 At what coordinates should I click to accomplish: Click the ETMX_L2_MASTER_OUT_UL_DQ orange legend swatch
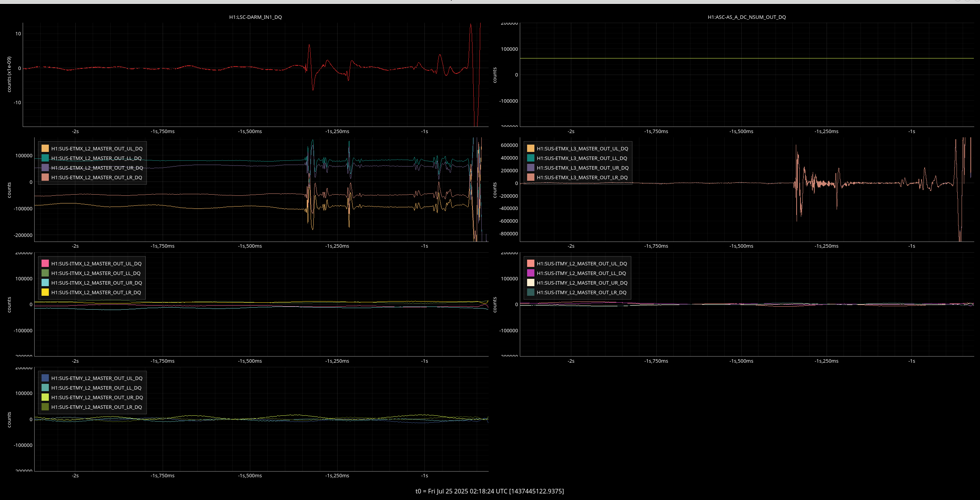point(45,148)
